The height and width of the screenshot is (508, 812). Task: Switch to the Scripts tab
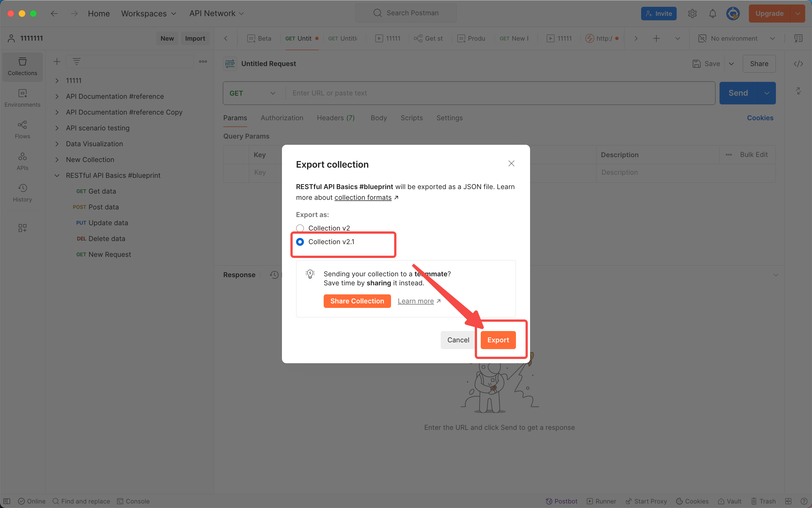pyautogui.click(x=412, y=118)
